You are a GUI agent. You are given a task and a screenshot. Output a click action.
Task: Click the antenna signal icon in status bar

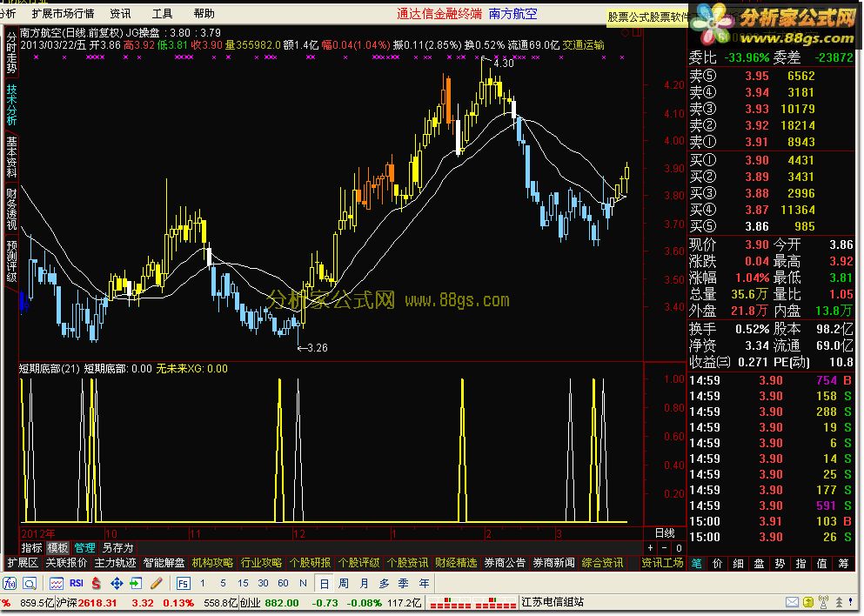click(824, 602)
